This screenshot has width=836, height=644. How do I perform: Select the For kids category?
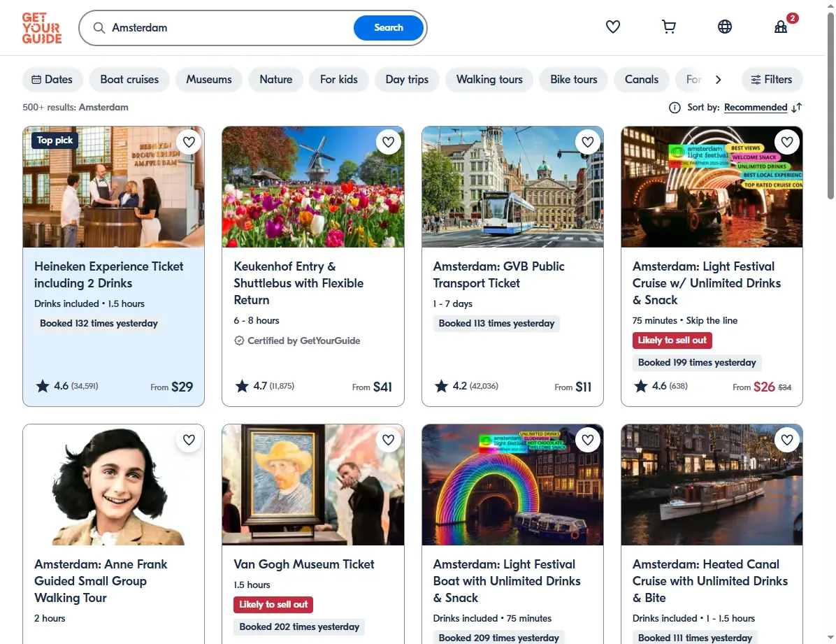pyautogui.click(x=338, y=80)
